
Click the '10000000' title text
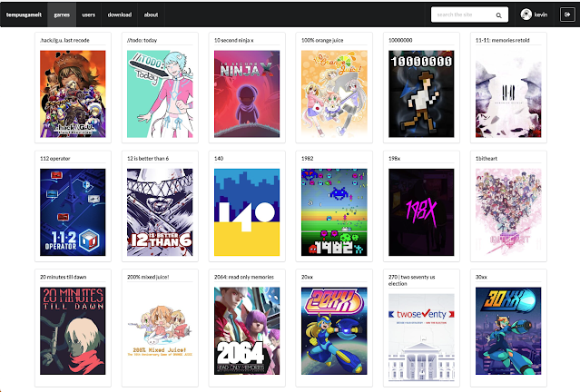(x=400, y=40)
